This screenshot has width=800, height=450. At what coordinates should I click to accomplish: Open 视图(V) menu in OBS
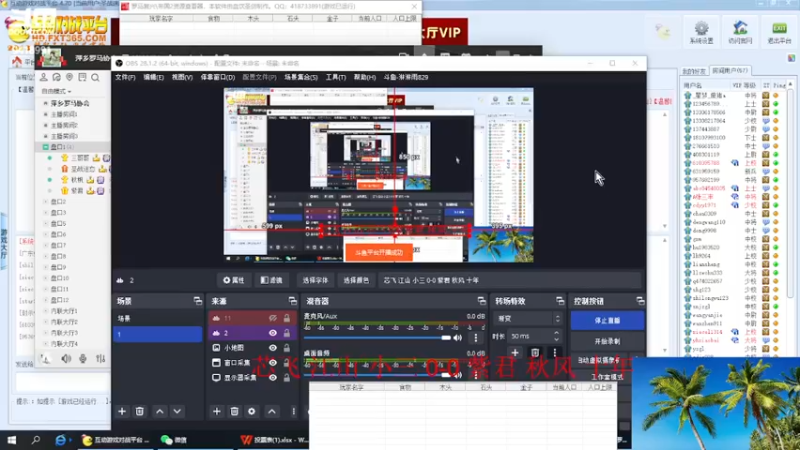182,77
